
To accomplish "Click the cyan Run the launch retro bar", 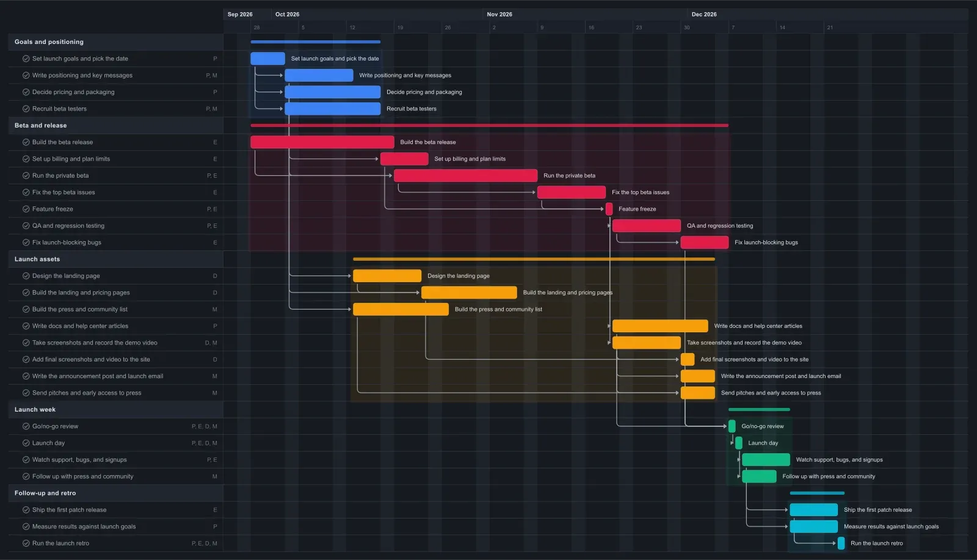I will 841,543.
